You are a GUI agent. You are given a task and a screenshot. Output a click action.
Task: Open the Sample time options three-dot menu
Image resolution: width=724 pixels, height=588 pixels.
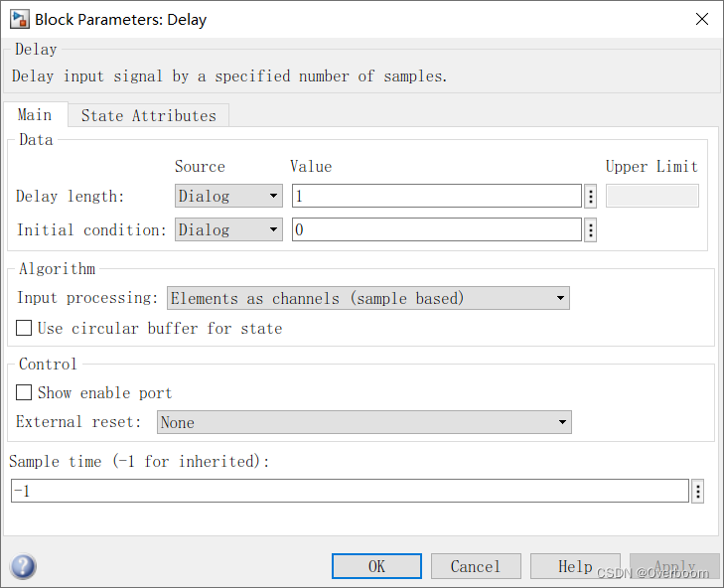pyautogui.click(x=697, y=491)
